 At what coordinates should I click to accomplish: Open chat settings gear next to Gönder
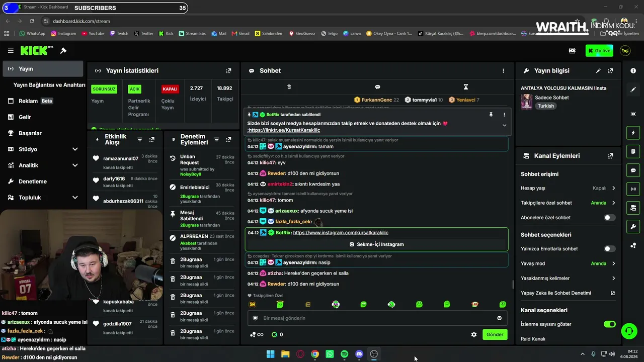pyautogui.click(x=473, y=334)
